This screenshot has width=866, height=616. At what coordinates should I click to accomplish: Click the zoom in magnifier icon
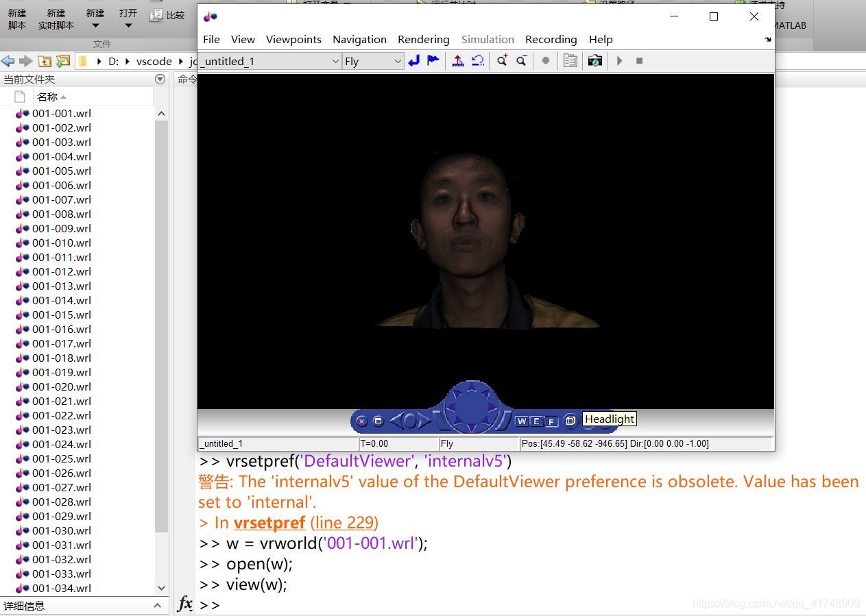pos(503,61)
